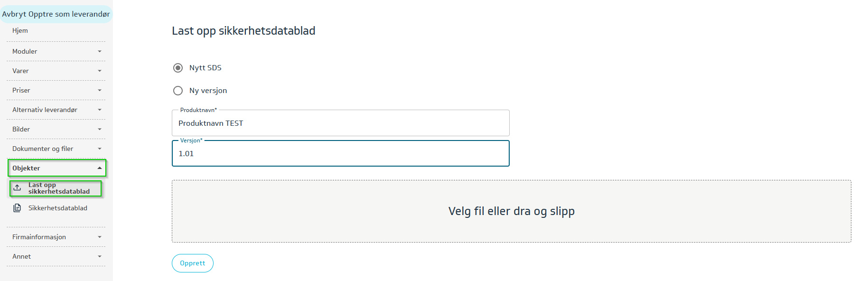Select the Ny versjon radio button
868x281 pixels.
178,91
